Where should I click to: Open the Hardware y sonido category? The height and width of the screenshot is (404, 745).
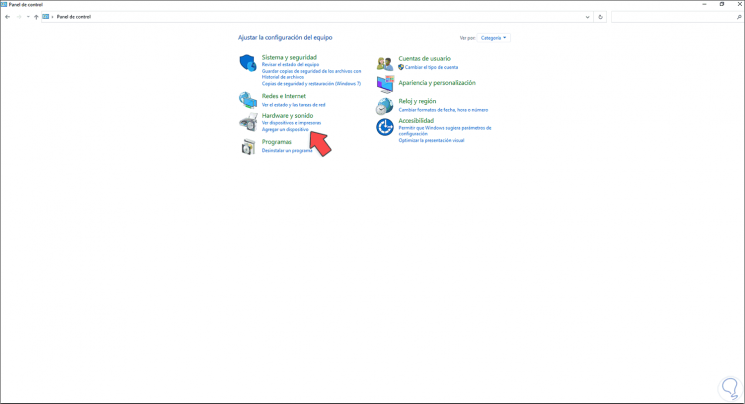tap(287, 115)
